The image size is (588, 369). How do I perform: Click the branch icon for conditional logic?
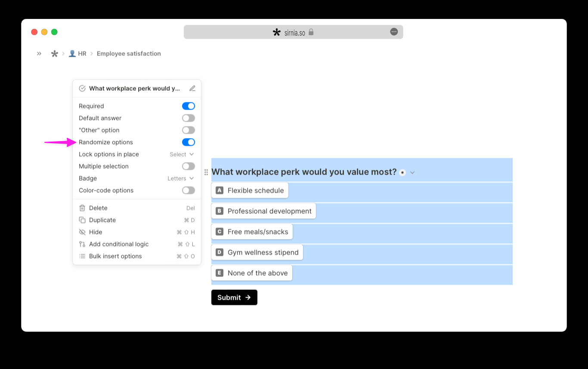coord(82,244)
